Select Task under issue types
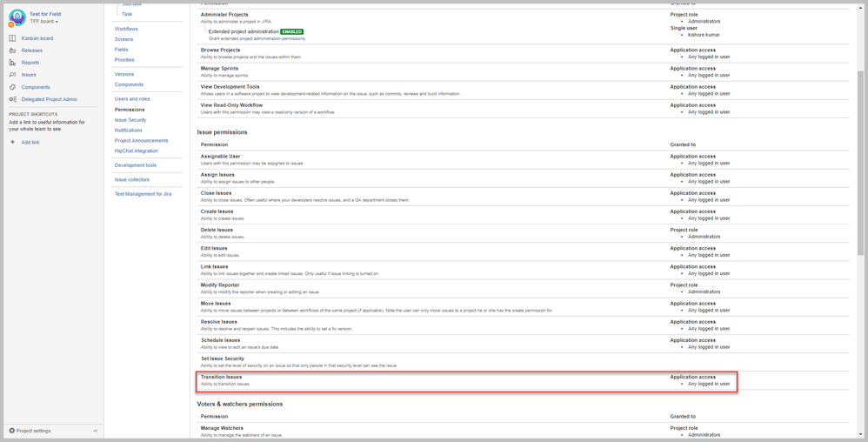868x442 pixels. pyautogui.click(x=127, y=14)
